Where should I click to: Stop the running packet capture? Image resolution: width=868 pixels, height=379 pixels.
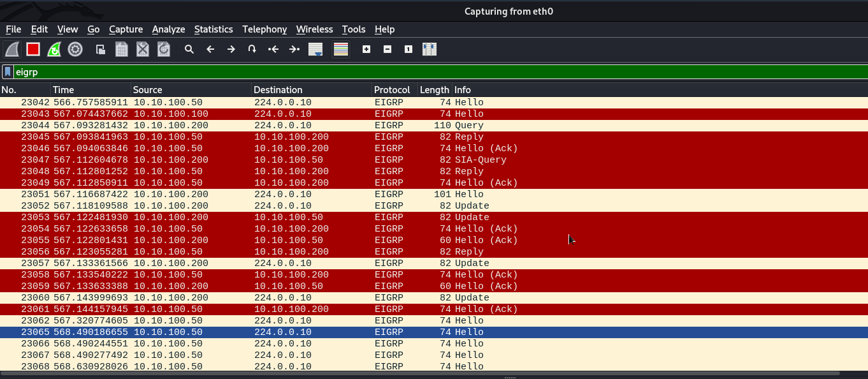point(33,49)
